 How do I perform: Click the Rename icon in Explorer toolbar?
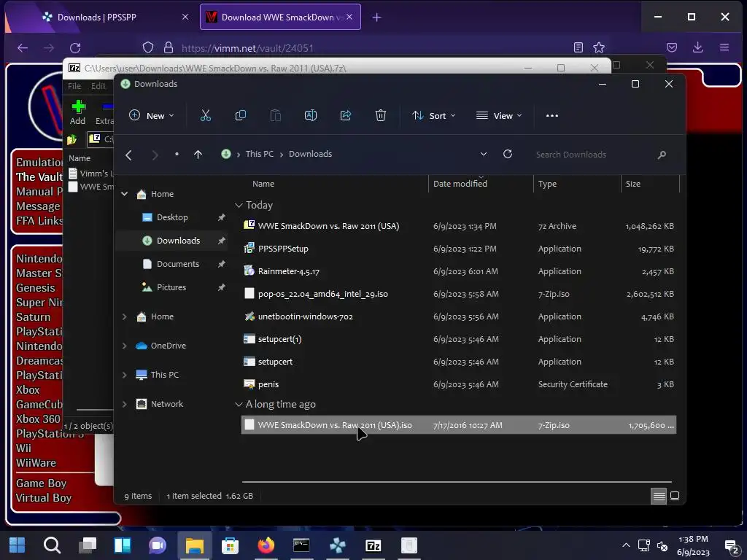[x=311, y=116]
